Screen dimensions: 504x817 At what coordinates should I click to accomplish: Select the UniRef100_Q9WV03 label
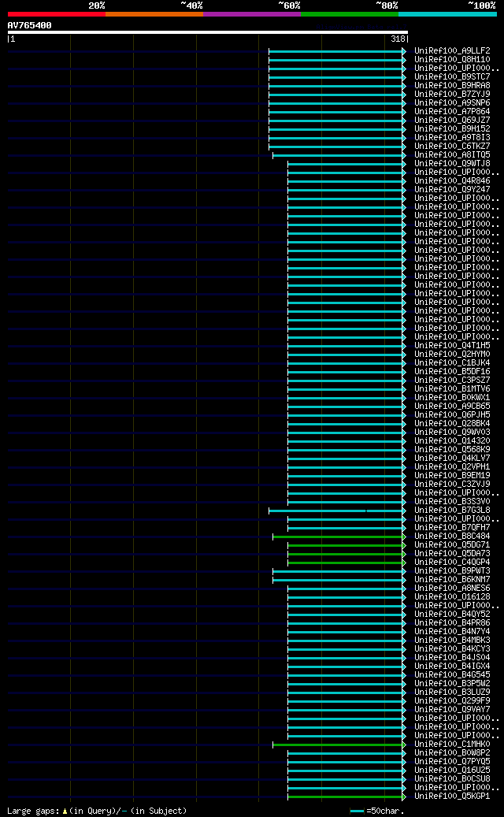point(452,432)
